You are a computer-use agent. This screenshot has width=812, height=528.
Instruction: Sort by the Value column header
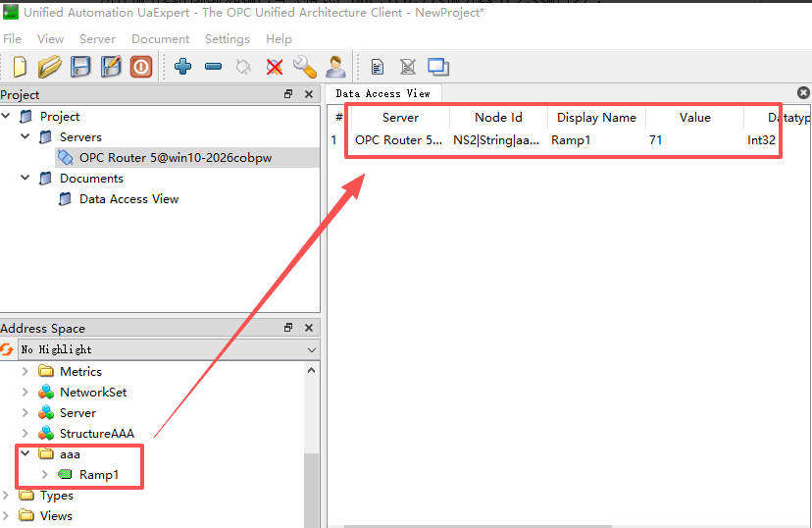695,118
